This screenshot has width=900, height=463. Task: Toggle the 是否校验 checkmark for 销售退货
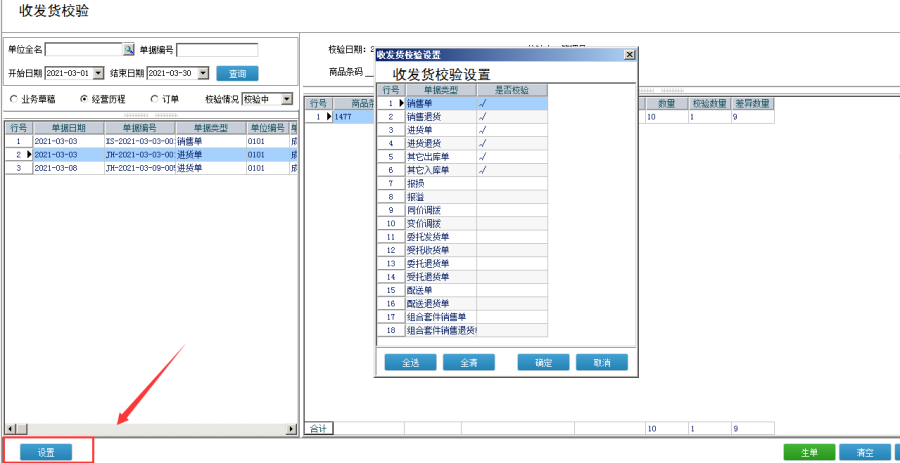(512, 117)
